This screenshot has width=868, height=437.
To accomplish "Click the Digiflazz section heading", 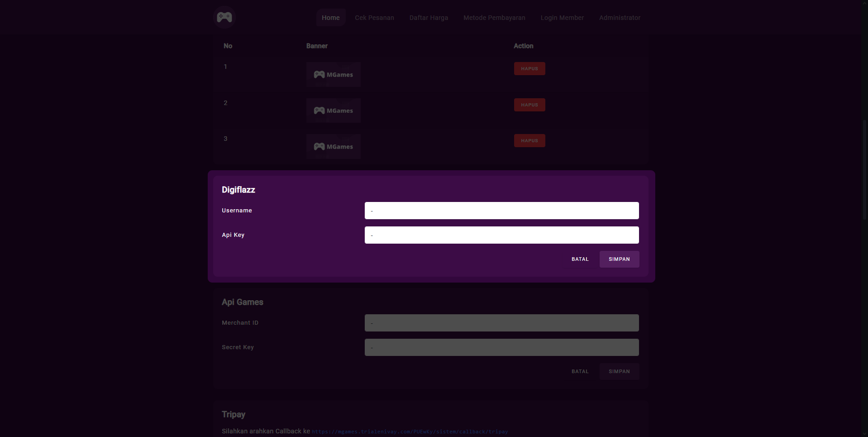I will [238, 190].
